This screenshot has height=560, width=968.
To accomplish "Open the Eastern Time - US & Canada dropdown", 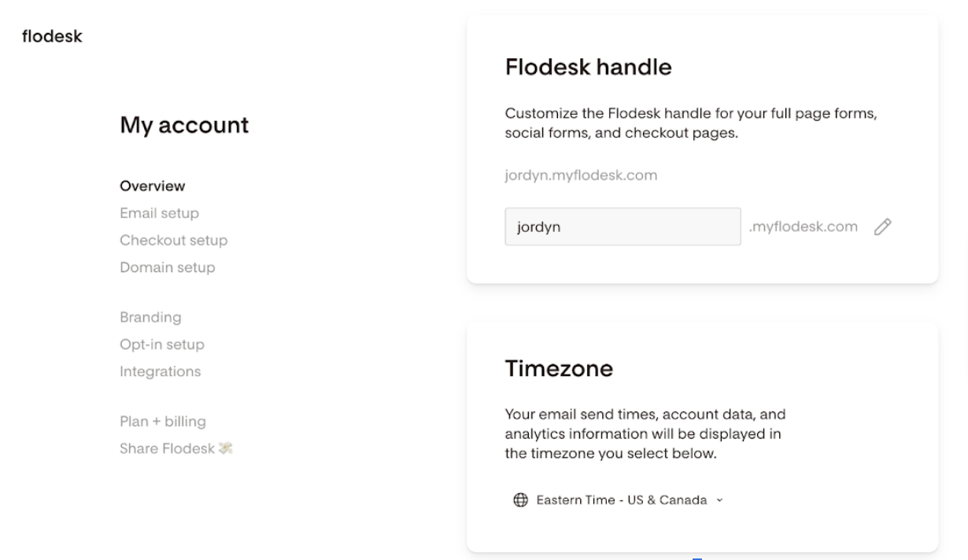I will tap(621, 500).
